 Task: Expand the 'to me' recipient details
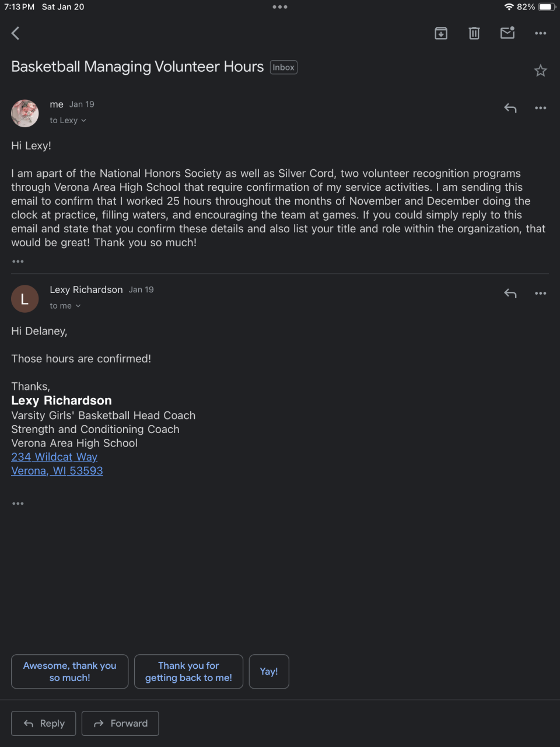(x=65, y=306)
